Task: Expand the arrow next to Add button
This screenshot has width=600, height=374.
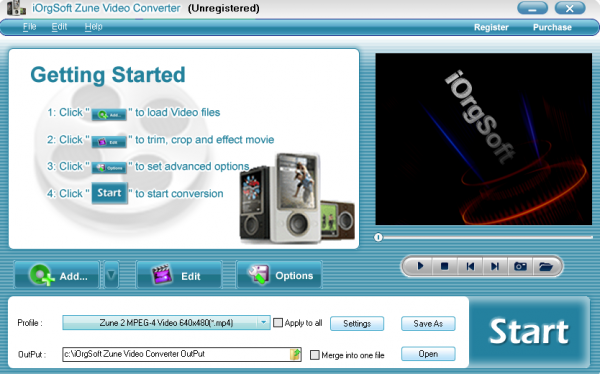Action: [111, 275]
